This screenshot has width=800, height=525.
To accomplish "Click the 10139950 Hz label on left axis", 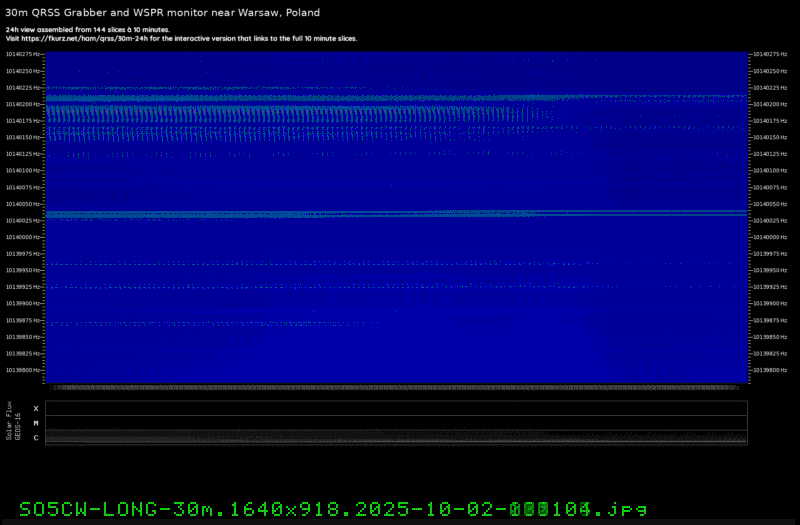I will point(24,270).
